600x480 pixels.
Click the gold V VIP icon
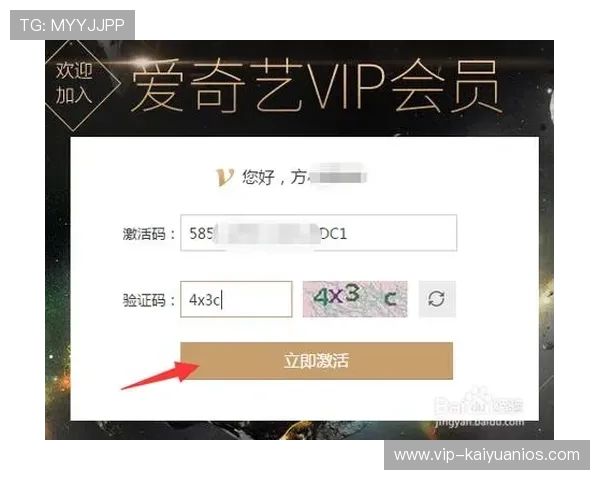pyautogui.click(x=225, y=177)
